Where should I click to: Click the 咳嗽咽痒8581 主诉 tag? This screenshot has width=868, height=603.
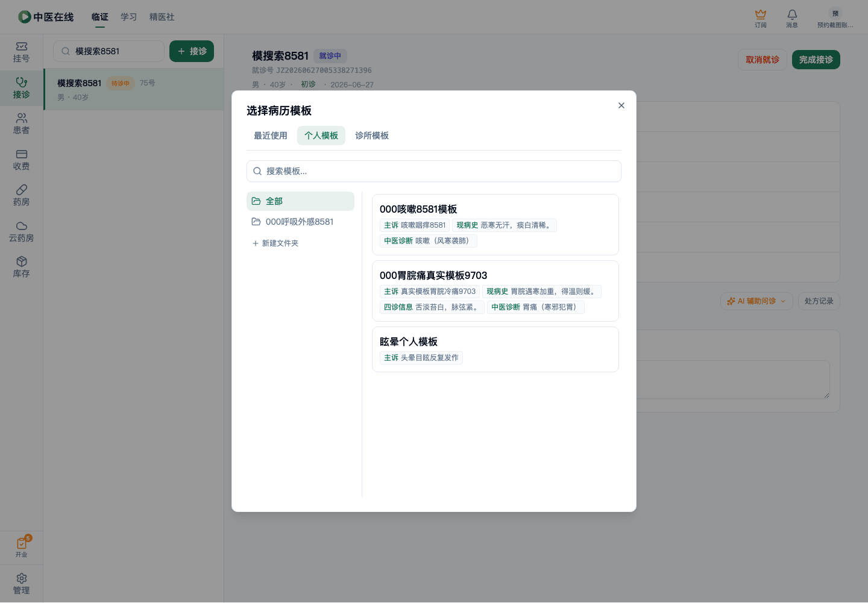pos(415,225)
